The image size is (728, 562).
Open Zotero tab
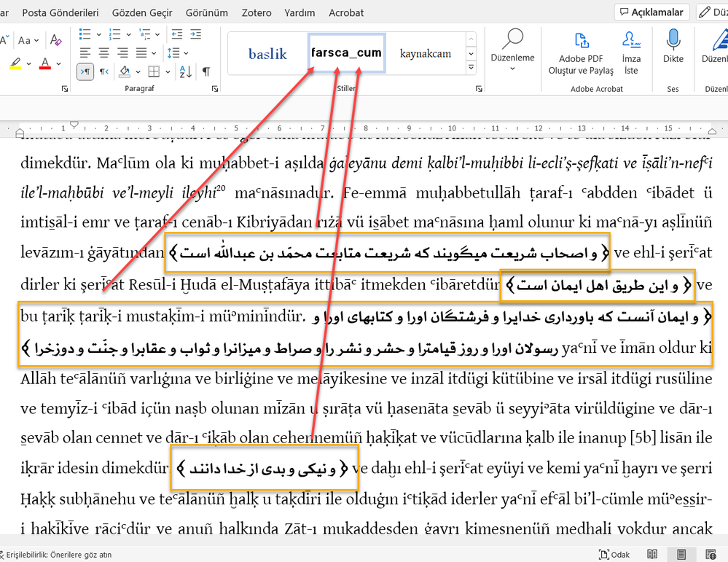pyautogui.click(x=257, y=13)
